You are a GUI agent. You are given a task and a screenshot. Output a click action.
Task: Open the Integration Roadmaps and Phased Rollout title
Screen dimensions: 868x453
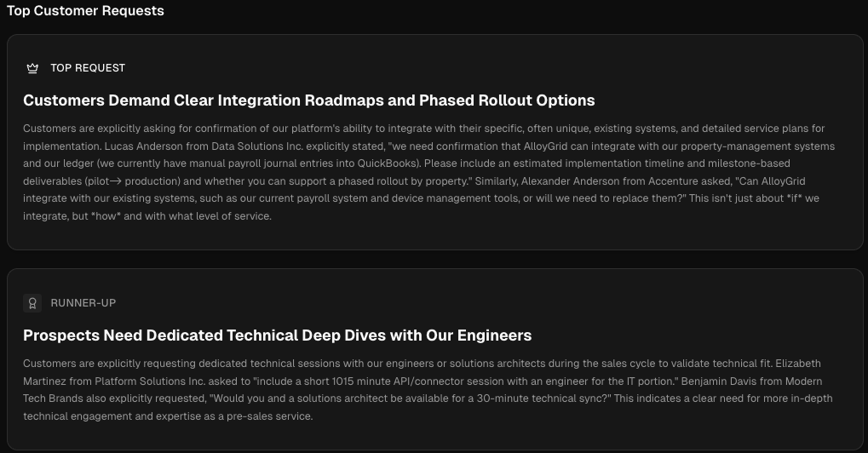308,100
